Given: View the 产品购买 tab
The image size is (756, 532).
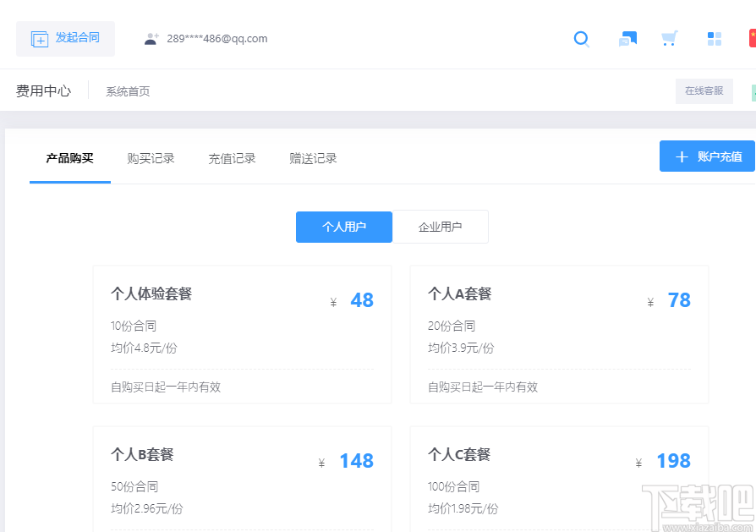Looking at the screenshot, I should tap(69, 157).
